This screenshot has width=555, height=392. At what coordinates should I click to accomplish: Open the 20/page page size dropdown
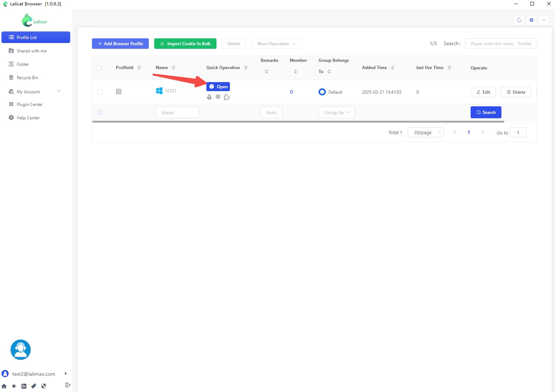(x=426, y=133)
